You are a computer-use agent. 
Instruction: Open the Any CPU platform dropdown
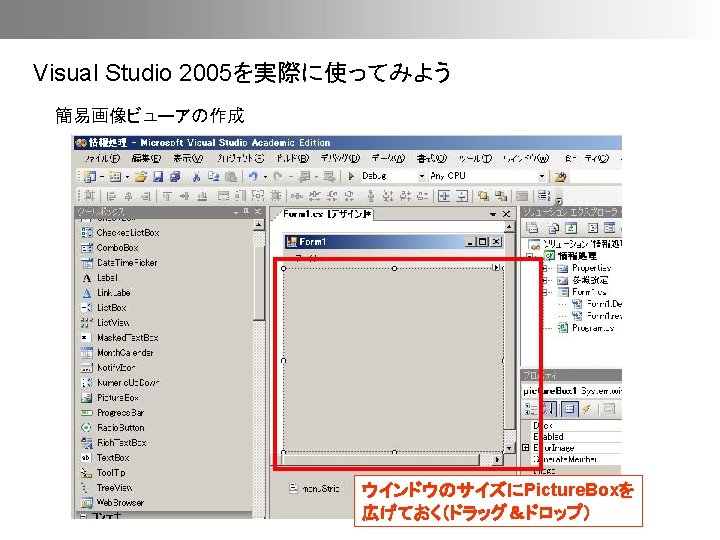[542, 176]
